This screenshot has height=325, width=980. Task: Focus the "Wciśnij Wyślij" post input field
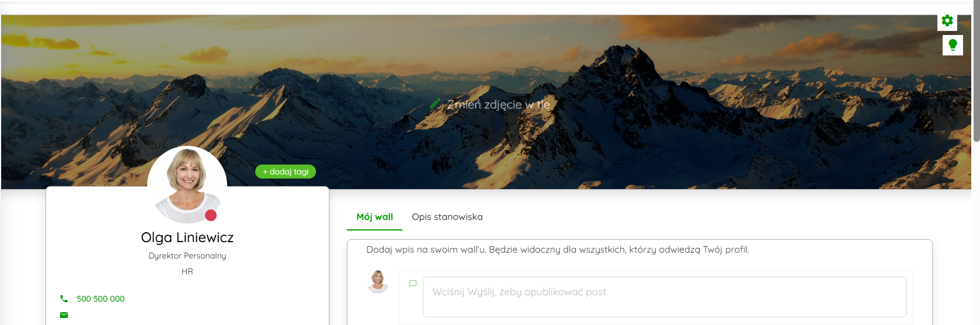pos(665,297)
